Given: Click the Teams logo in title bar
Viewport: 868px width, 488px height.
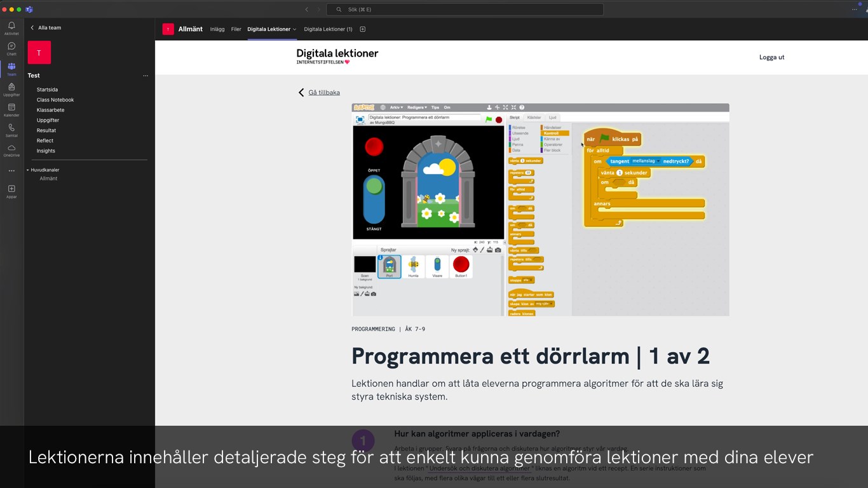Looking at the screenshot, I should tap(29, 10).
